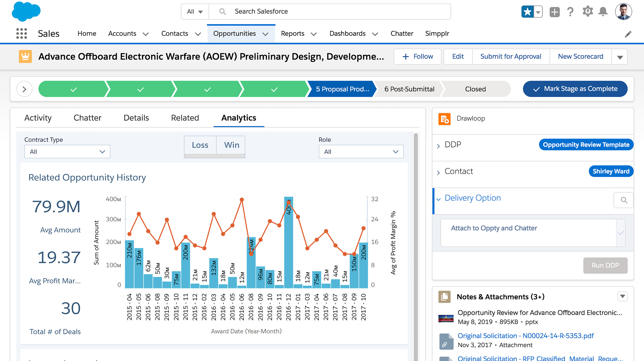Open the Accounts menu chevron
The height and width of the screenshot is (361, 644).
(x=146, y=34)
